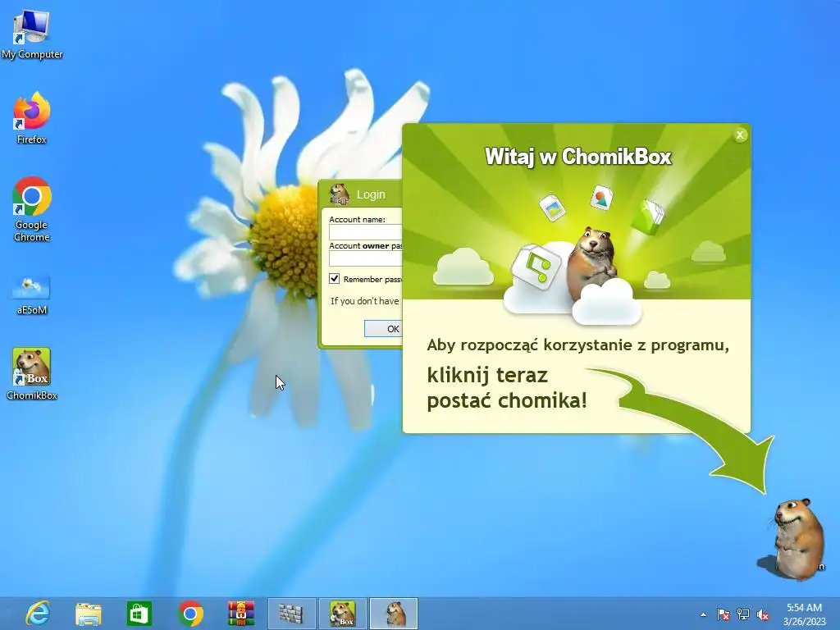Image resolution: width=840 pixels, height=630 pixels.
Task: Click the "Aby rozpocząć korzystanie z programu" text
Action: 577,345
